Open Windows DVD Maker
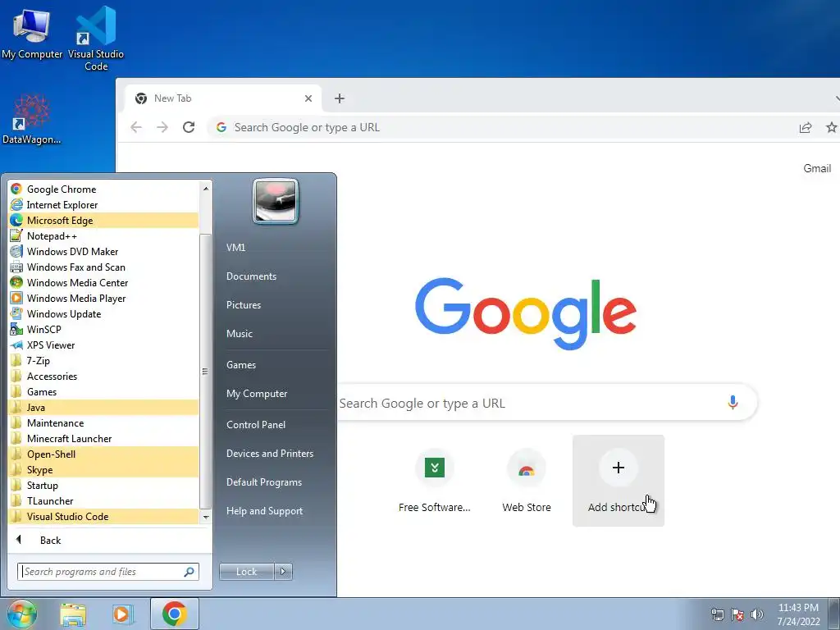This screenshot has width=840, height=630. 103,251
